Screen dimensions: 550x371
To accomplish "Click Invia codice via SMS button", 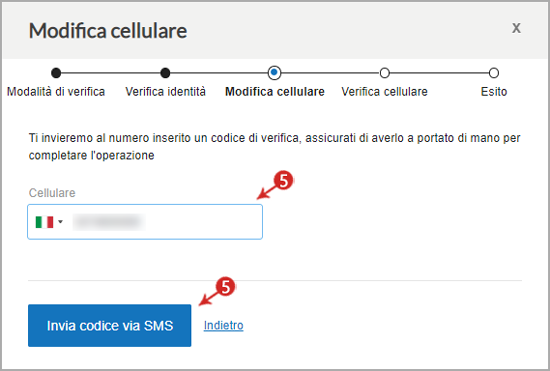I will (x=110, y=325).
